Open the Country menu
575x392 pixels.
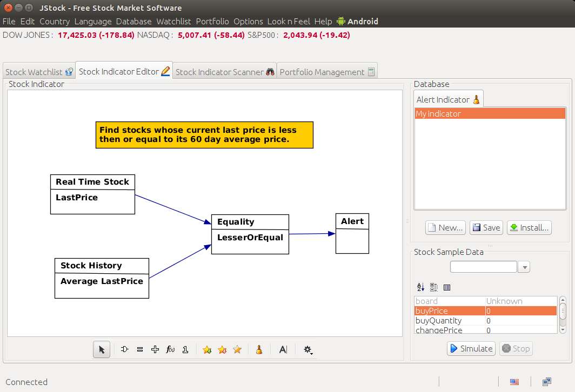[x=55, y=21]
